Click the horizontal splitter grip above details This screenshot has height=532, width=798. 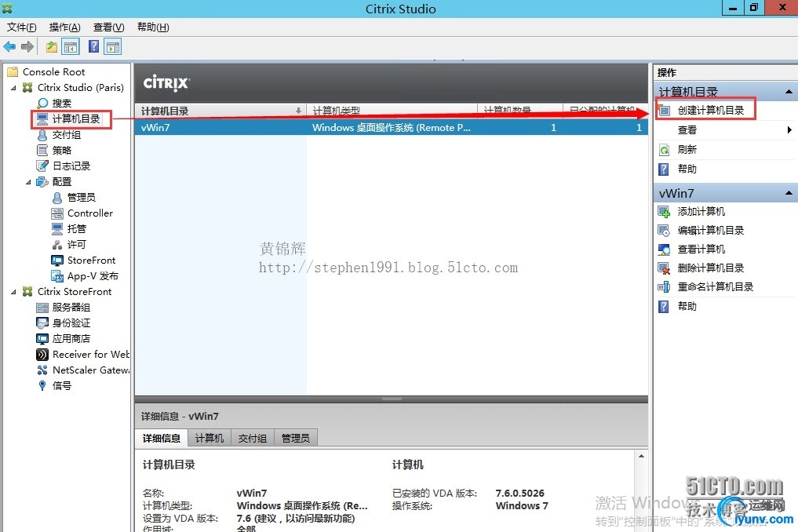392,399
